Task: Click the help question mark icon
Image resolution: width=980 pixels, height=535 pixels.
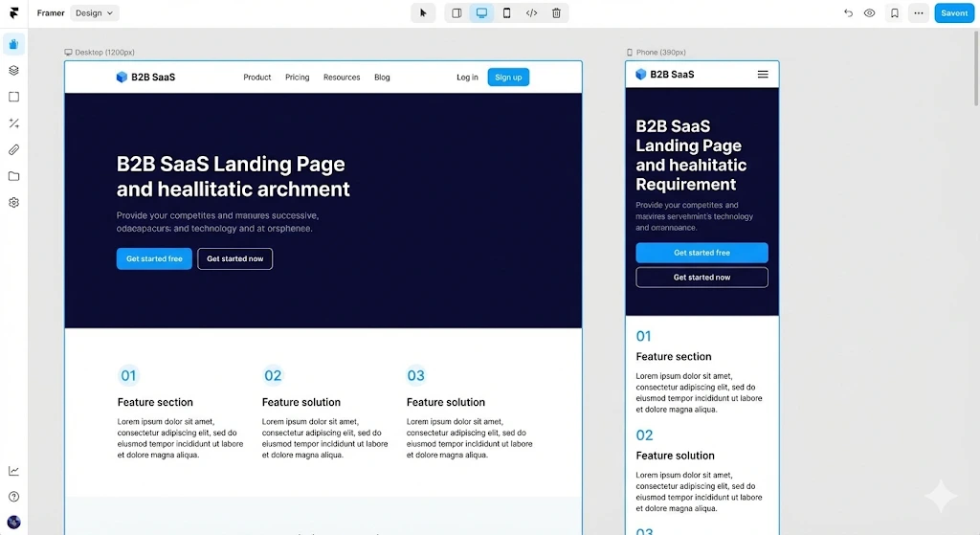Action: 13,497
